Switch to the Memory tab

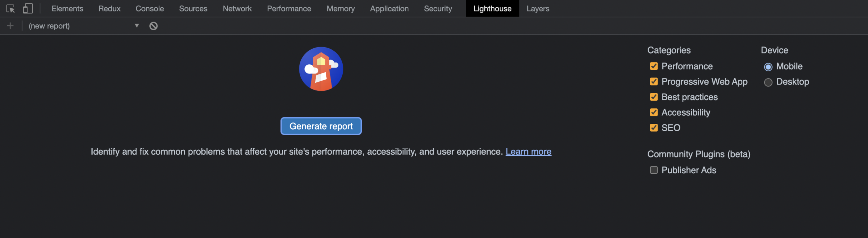[341, 8]
